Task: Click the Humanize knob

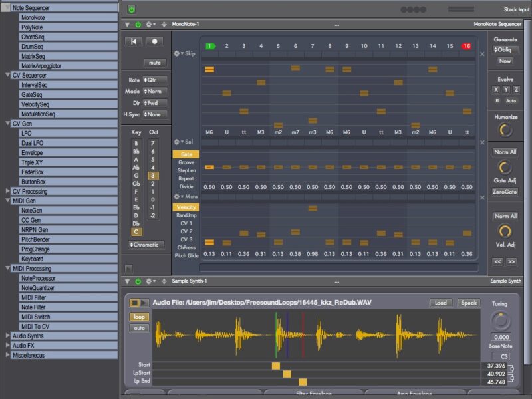Action: click(x=505, y=130)
